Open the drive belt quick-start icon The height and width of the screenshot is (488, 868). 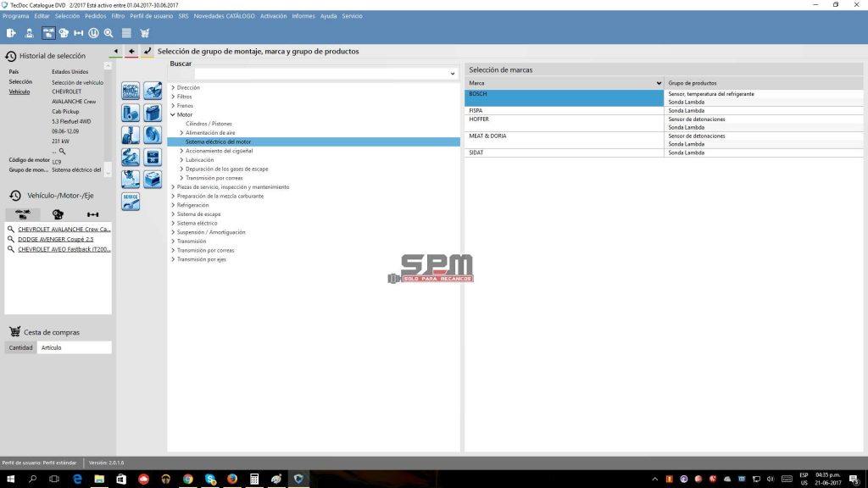click(131, 157)
